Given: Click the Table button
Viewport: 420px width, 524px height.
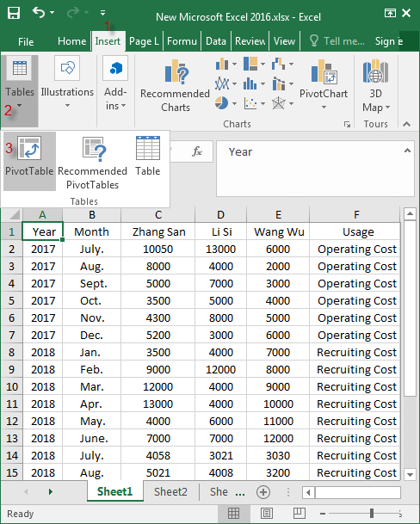Looking at the screenshot, I should click(x=148, y=157).
